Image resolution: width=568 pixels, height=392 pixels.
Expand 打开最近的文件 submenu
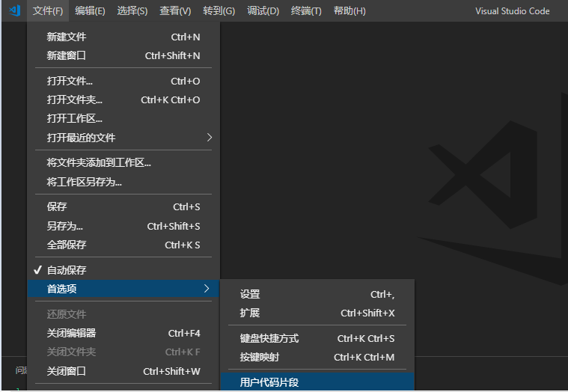(x=123, y=138)
